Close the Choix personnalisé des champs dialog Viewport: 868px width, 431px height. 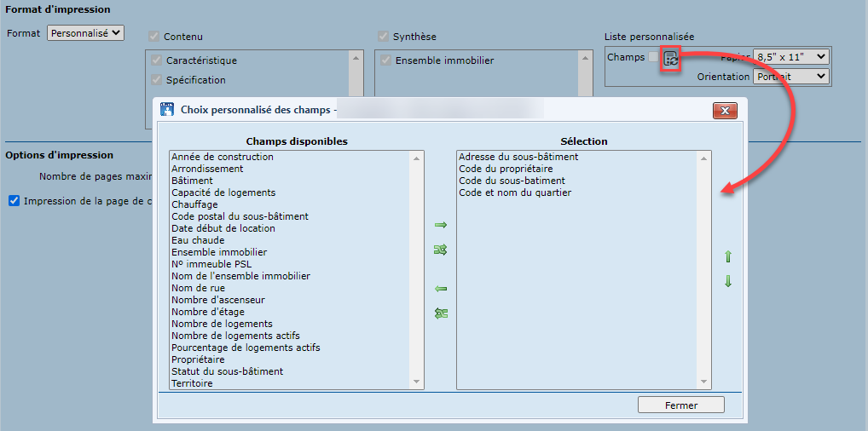click(x=725, y=111)
